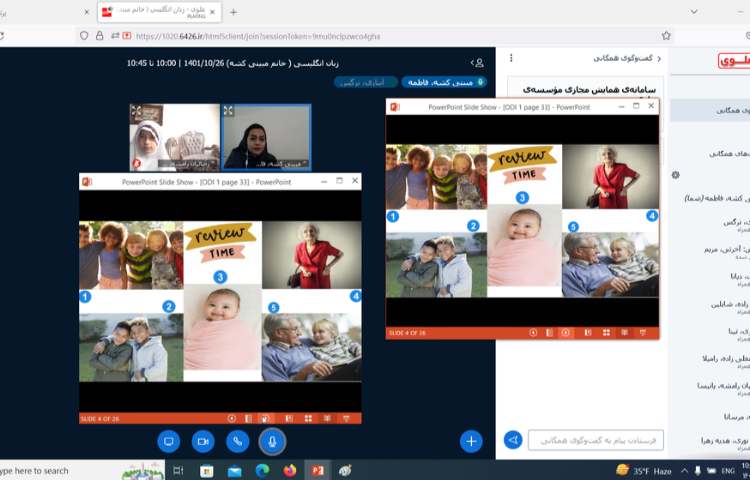750x480 pixels.
Task: Open chat three-dots options menu
Action: click(511, 58)
